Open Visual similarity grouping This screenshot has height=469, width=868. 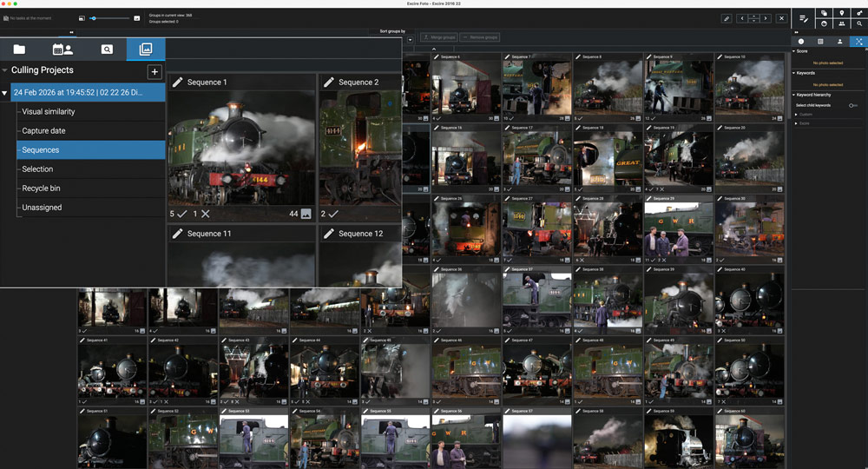(x=48, y=111)
